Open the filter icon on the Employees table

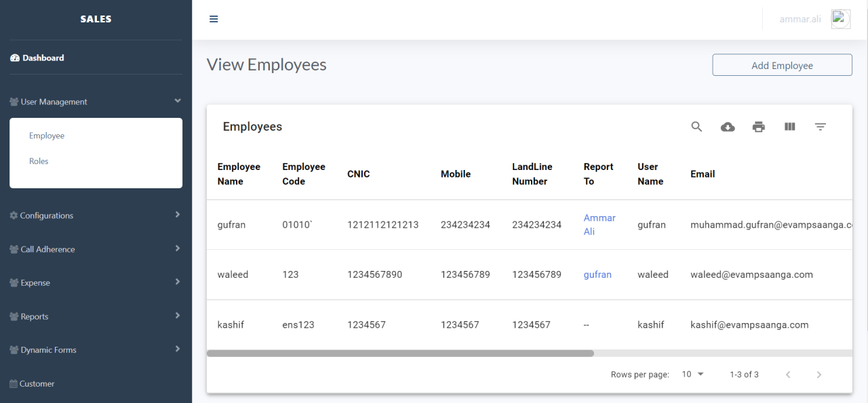(x=821, y=127)
